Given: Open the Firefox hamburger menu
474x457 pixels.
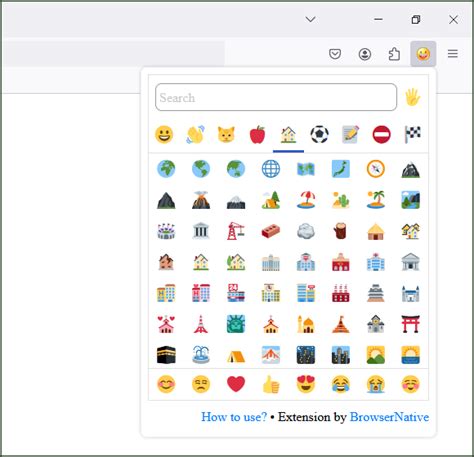Looking at the screenshot, I should point(453,54).
